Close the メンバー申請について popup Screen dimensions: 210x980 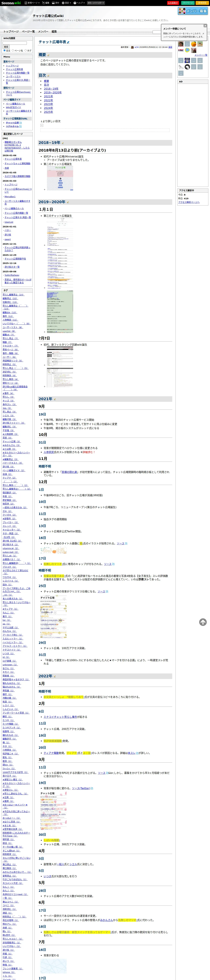[205, 25]
